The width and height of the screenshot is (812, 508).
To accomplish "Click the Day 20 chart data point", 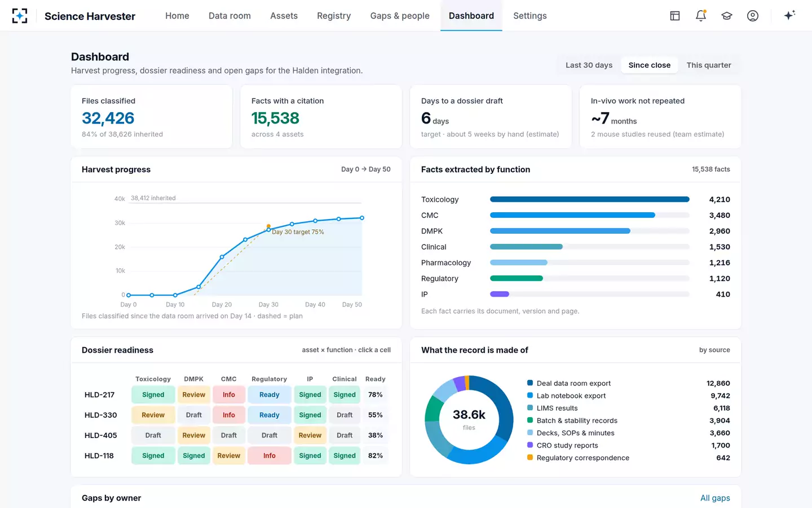I will coord(222,257).
